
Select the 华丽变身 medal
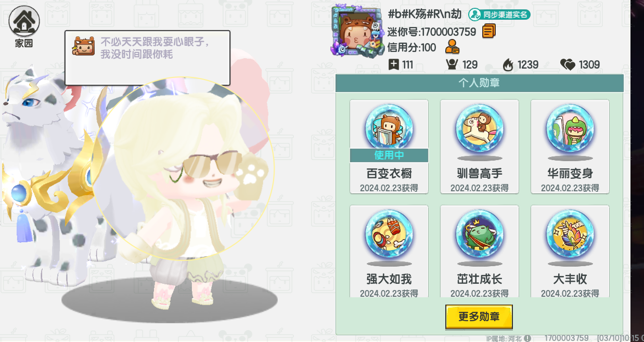(x=570, y=147)
